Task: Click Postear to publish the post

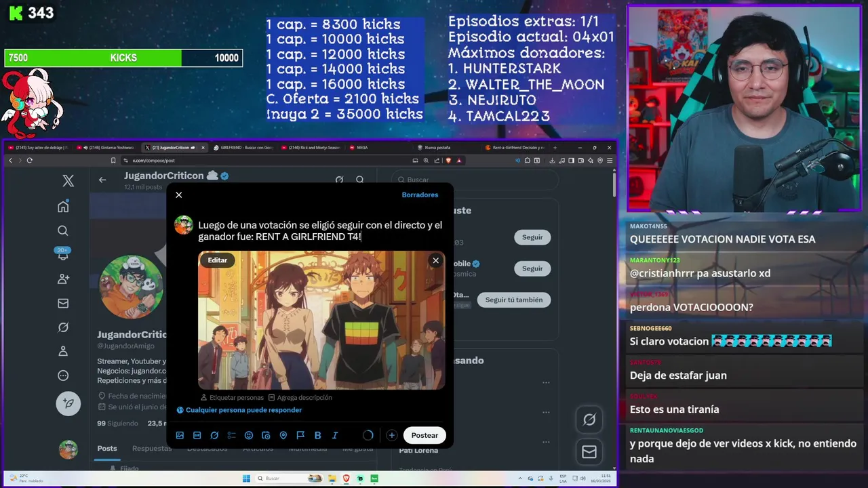Action: click(425, 435)
